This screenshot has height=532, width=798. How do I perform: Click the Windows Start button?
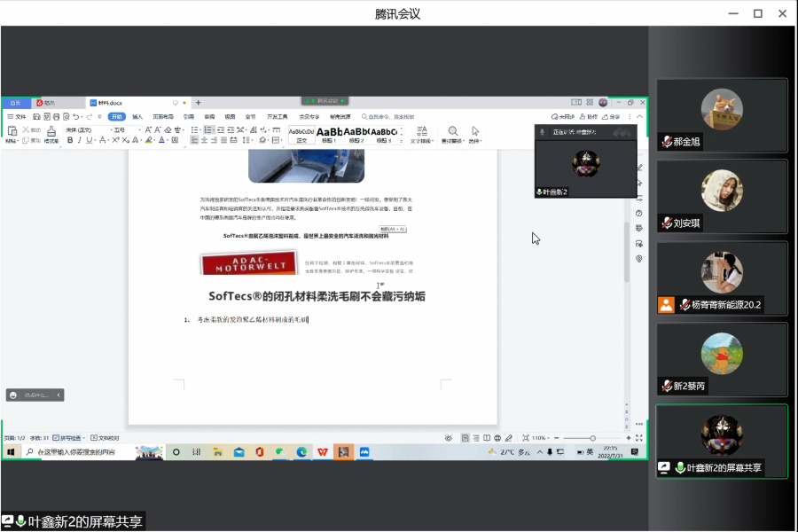[11, 452]
